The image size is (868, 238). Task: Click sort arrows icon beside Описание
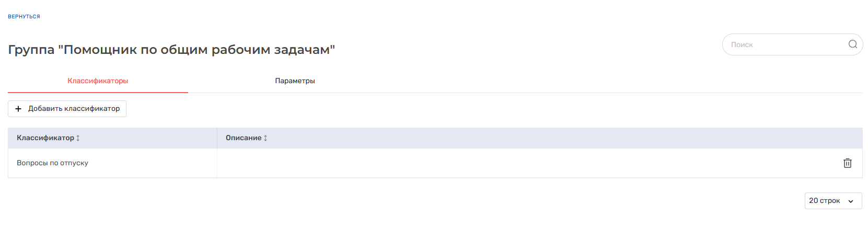click(x=265, y=138)
